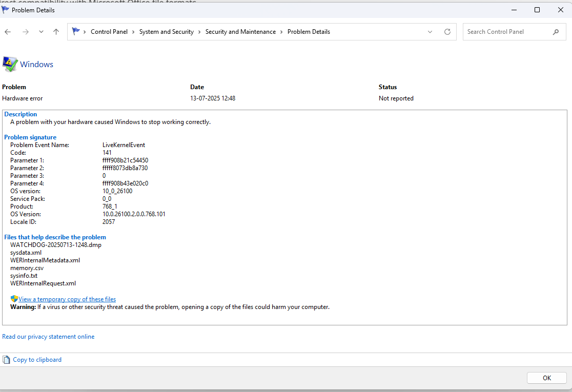Click the Windows problem report icon
The image size is (572, 392).
click(x=10, y=64)
